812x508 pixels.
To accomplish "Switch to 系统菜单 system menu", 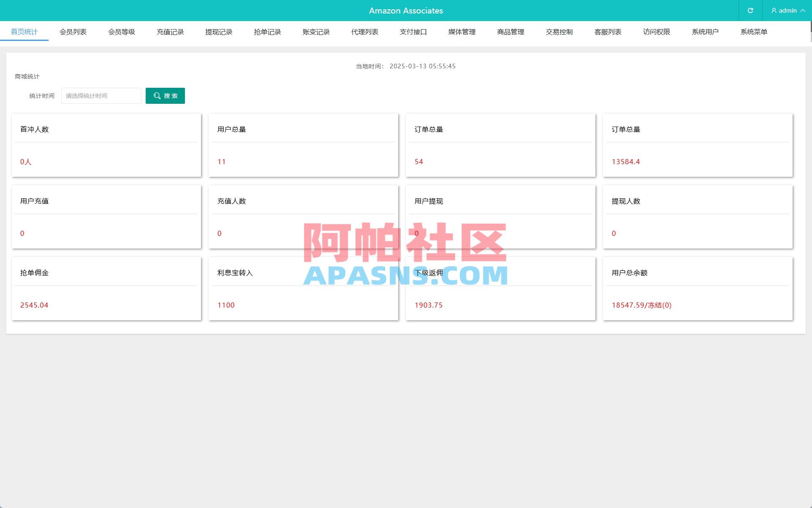I will point(754,32).
